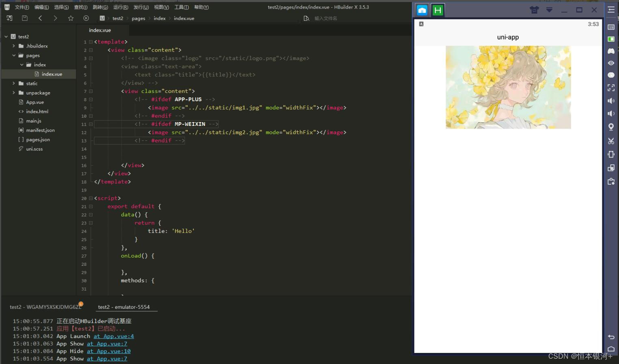Click the star bookmark icon in toolbar

click(71, 18)
